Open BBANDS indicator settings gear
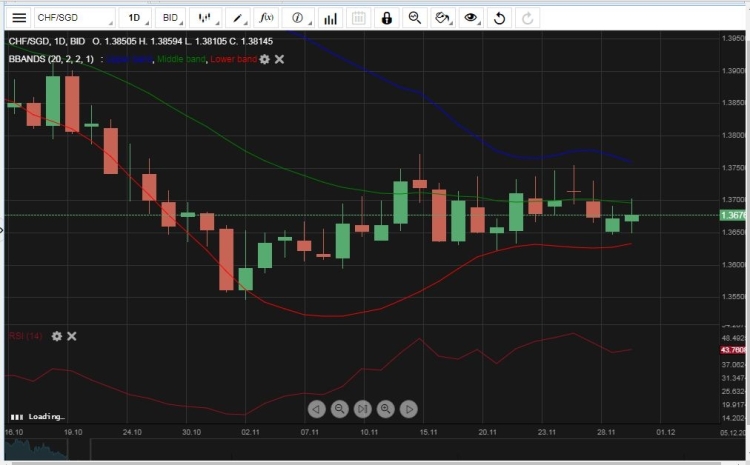Screen dimensions: 750x465 [x=265, y=60]
